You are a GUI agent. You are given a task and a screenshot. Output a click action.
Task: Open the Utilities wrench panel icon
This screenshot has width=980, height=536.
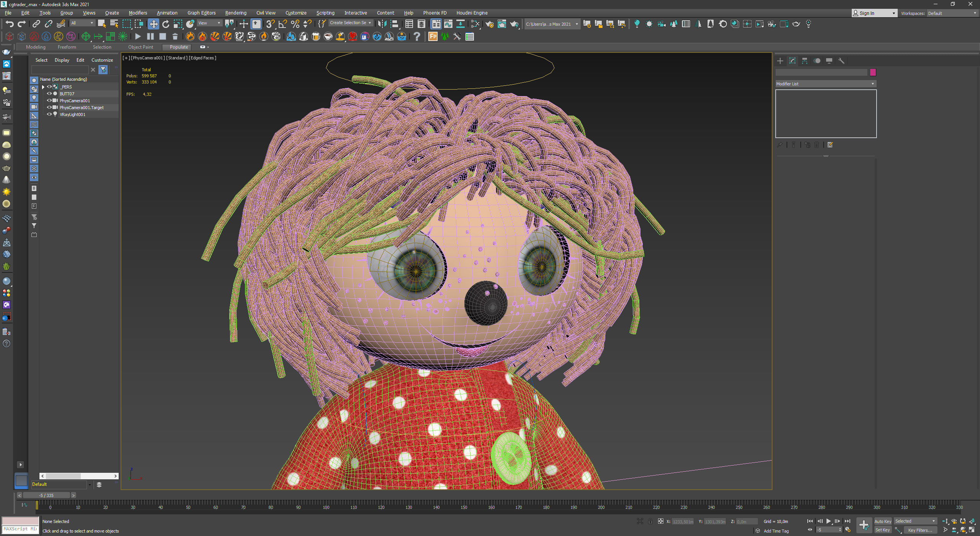point(841,61)
